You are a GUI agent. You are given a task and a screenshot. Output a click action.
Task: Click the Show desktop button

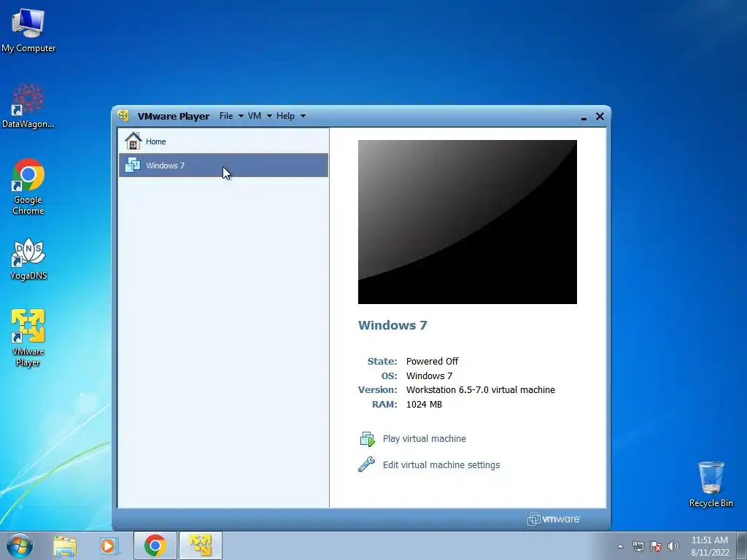[x=742, y=546]
